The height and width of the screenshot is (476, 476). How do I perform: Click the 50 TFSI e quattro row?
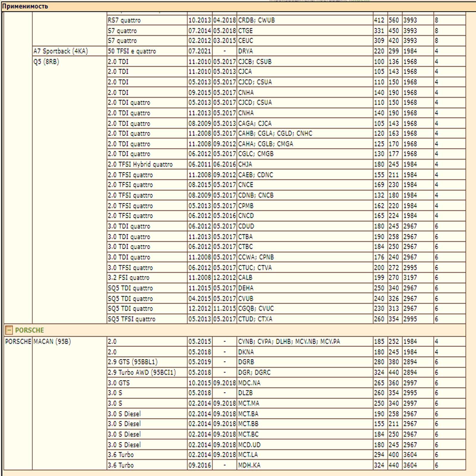click(x=132, y=51)
